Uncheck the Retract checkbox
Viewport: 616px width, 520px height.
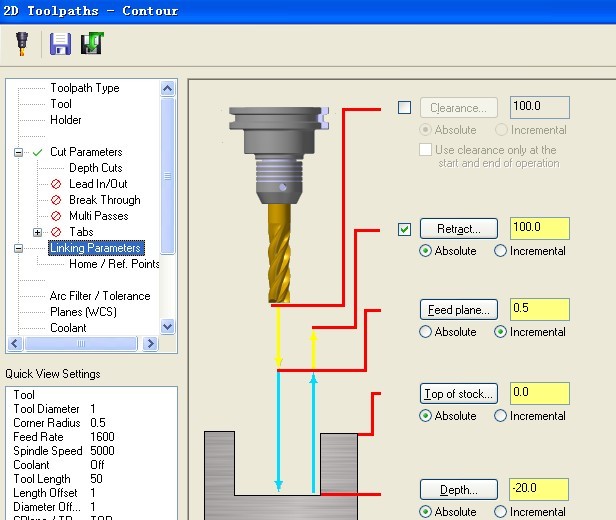pyautogui.click(x=405, y=229)
